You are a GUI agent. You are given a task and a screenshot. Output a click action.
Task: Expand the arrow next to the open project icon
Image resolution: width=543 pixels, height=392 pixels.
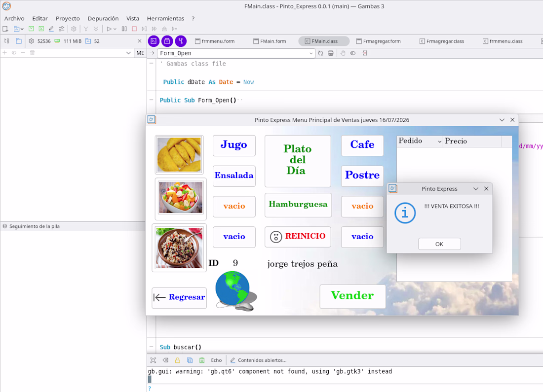coord(22,29)
